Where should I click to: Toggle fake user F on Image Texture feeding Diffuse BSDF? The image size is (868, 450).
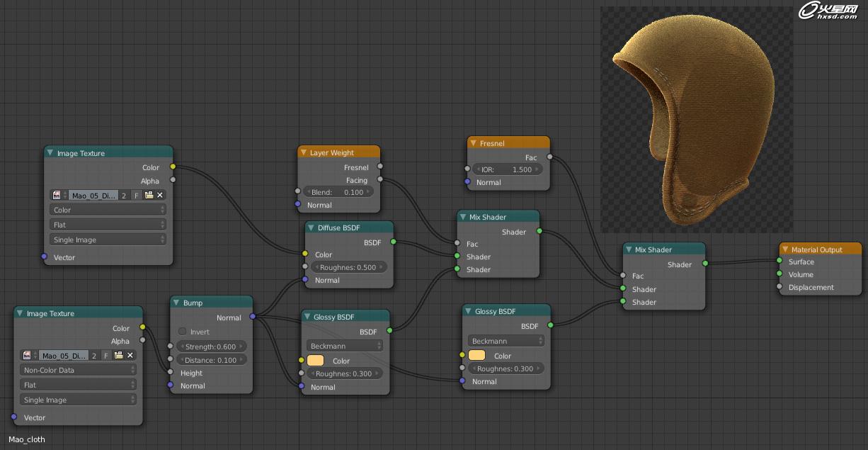(136, 195)
